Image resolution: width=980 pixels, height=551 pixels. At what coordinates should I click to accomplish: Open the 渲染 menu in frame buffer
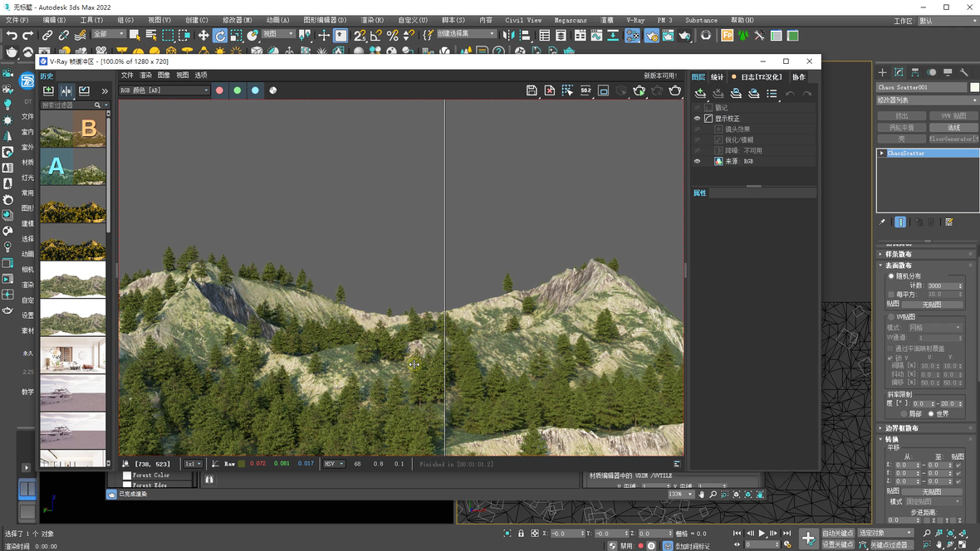click(145, 76)
